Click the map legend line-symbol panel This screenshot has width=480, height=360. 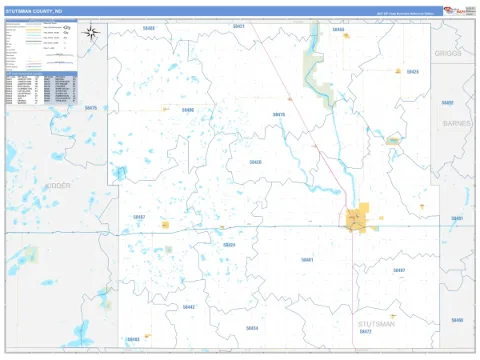41,44
